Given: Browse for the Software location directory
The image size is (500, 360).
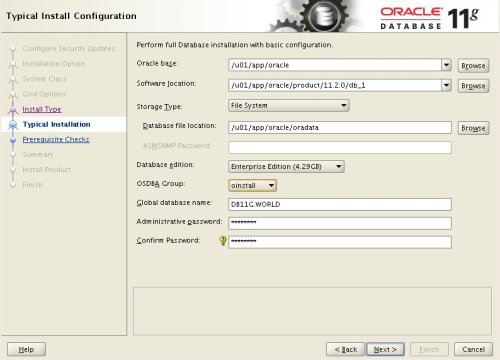Looking at the screenshot, I should point(473,86).
